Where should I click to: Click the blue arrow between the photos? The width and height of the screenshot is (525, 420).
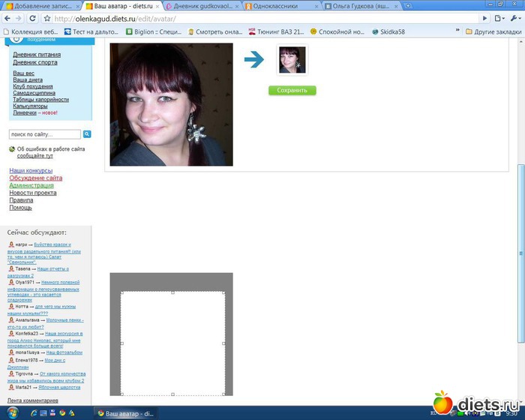tap(255, 60)
